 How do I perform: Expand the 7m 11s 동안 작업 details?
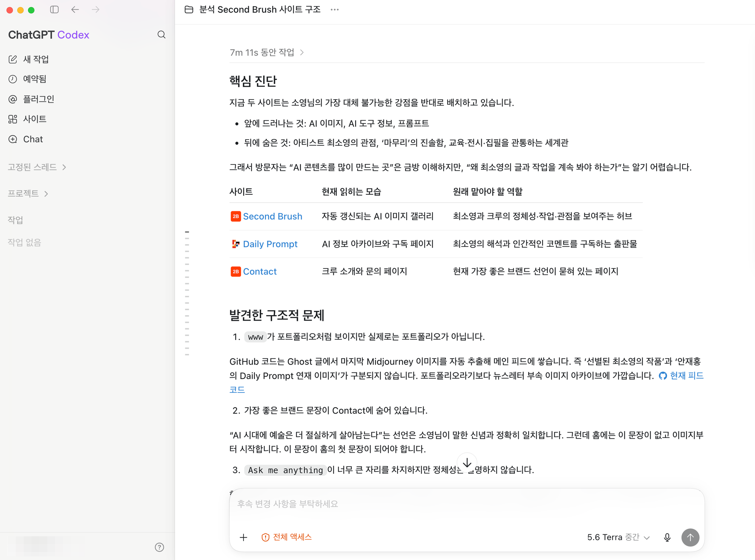coord(267,52)
